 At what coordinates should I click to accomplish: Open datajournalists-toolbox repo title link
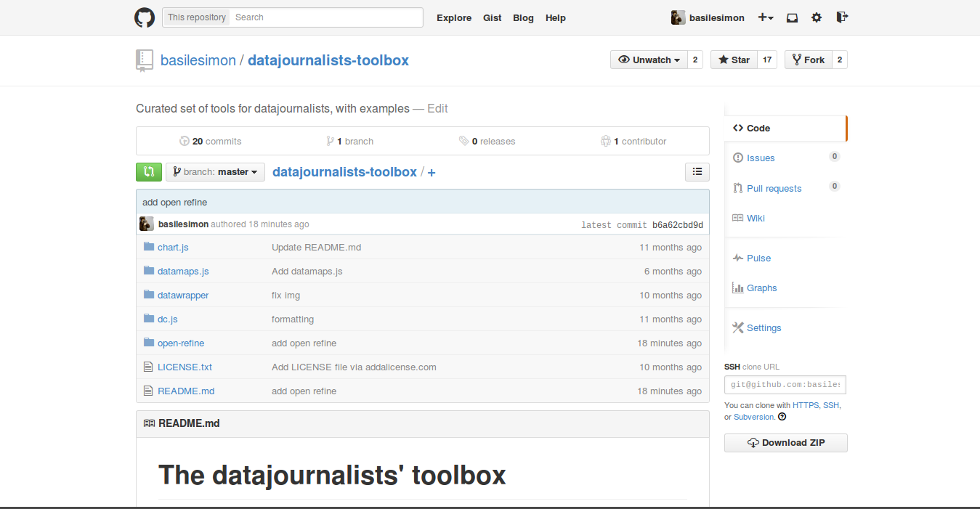(x=328, y=60)
